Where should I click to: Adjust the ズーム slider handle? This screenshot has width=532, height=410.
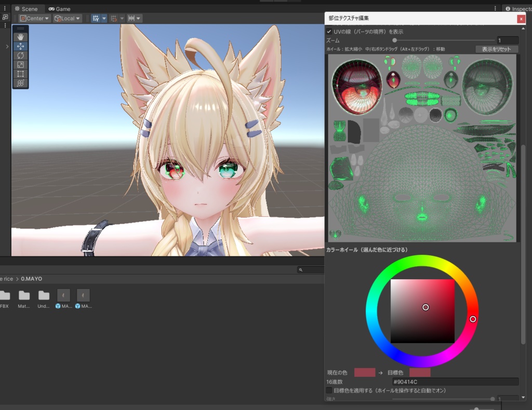(395, 40)
